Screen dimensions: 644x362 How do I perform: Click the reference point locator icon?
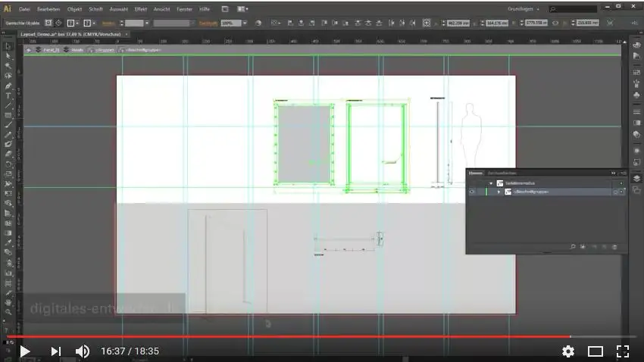[x=427, y=23]
